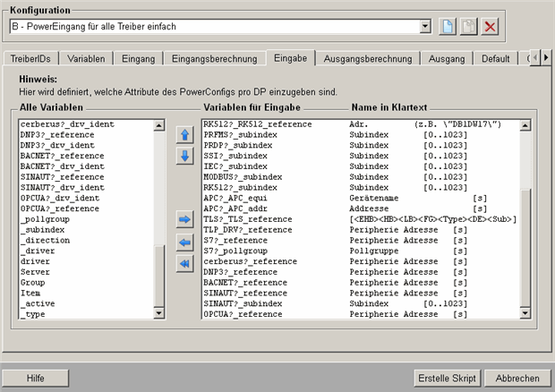
Task: Move selected variable down with blue arrow
Action: click(185, 156)
